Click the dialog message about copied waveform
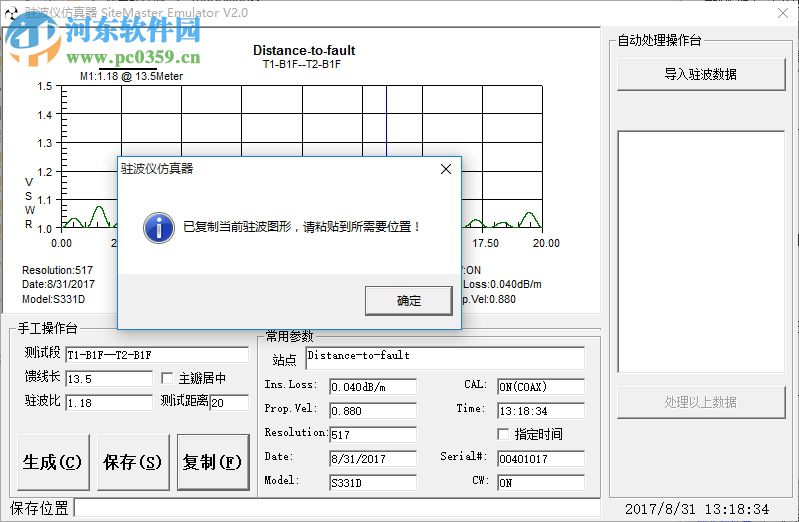 302,227
